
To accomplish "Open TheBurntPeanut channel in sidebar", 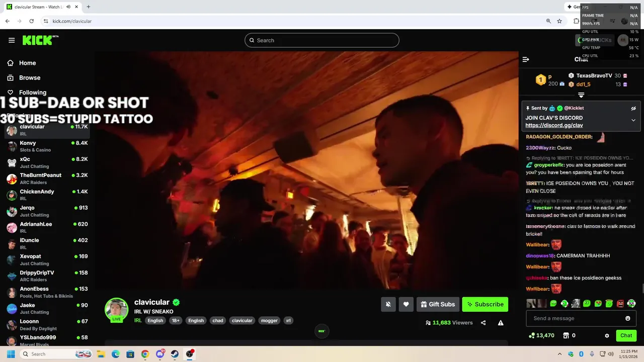I will [47, 178].
